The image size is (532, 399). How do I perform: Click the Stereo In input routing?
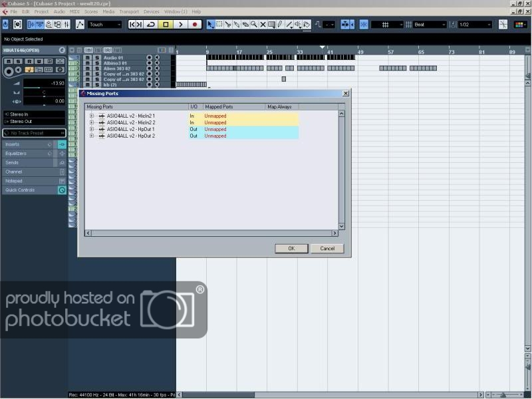pyautogui.click(x=34, y=114)
